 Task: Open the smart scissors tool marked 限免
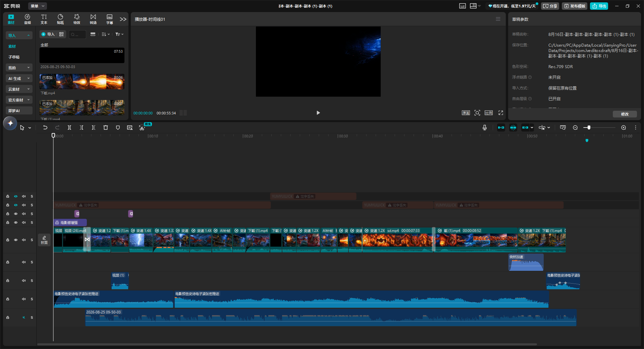(142, 128)
